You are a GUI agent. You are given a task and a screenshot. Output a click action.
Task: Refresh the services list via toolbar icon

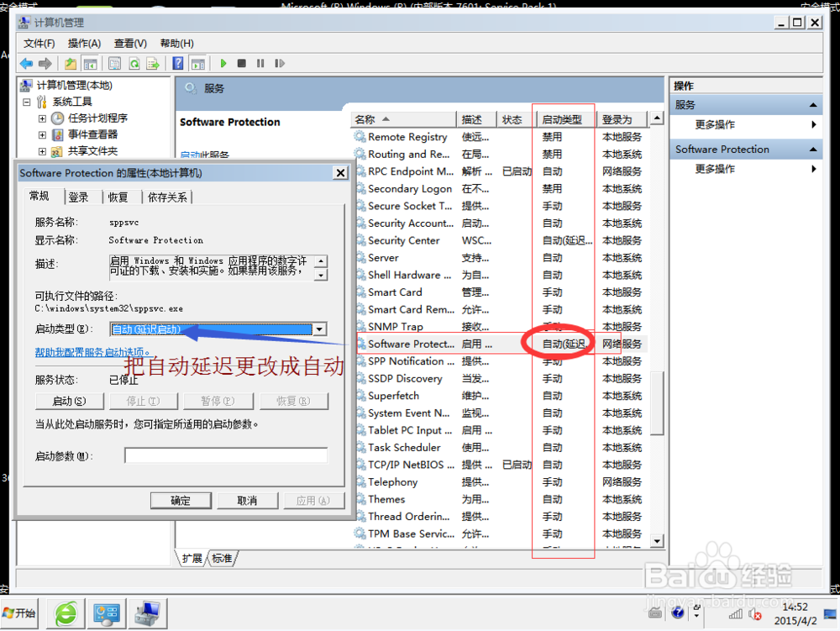[x=134, y=63]
